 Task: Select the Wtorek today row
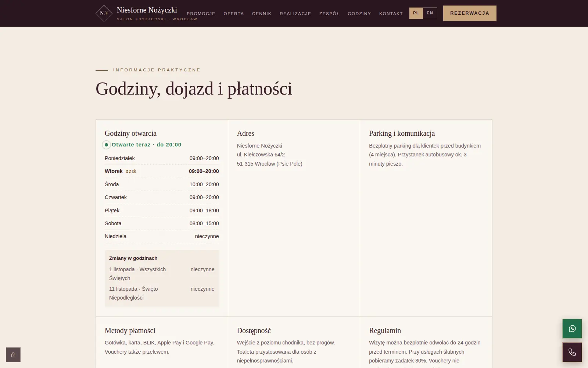coord(162,171)
